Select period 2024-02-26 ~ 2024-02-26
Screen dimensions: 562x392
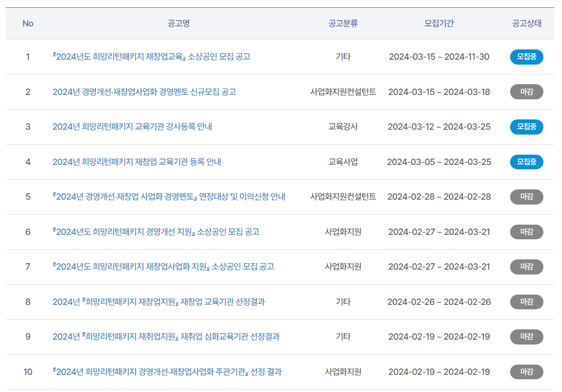[439, 301]
